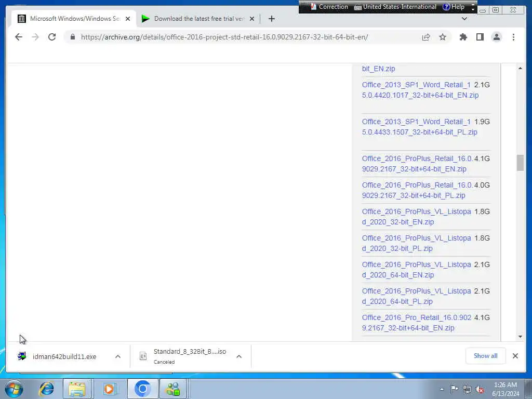This screenshot has height=399, width=532.
Task: Open a new browser tab
Action: [x=271, y=19]
